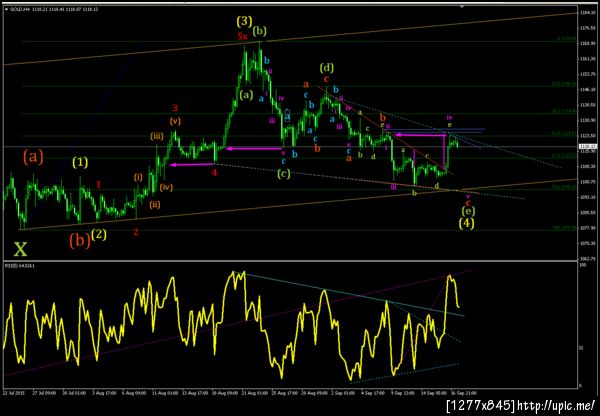Image resolution: width=600 pixels, height=416 pixels.
Task: Click the RSI indicator label
Action: [19, 266]
